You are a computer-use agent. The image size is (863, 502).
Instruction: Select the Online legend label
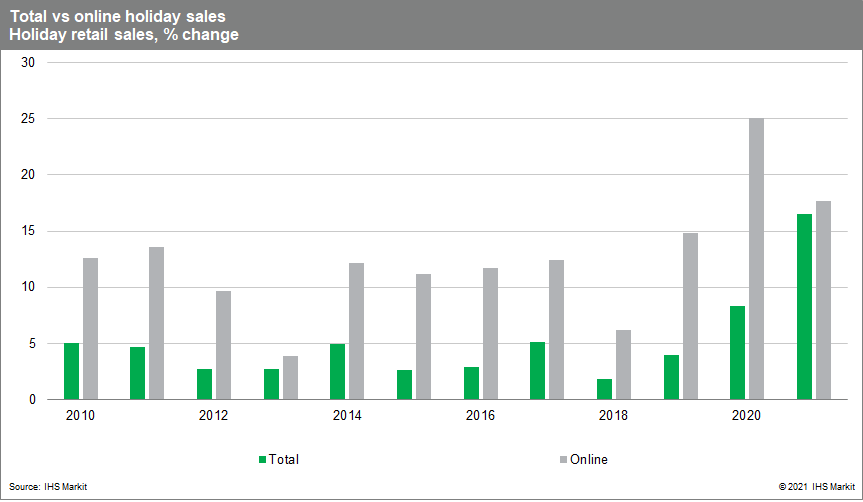pos(590,460)
